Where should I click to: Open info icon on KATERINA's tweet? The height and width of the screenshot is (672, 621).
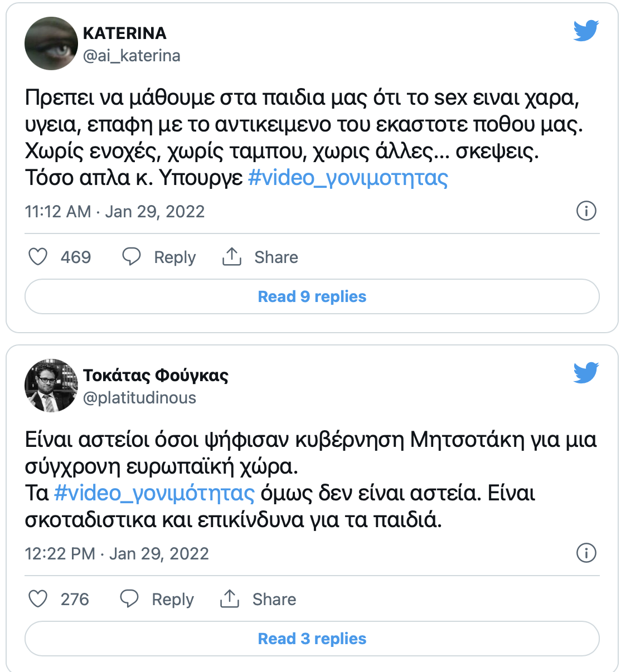coord(586,211)
